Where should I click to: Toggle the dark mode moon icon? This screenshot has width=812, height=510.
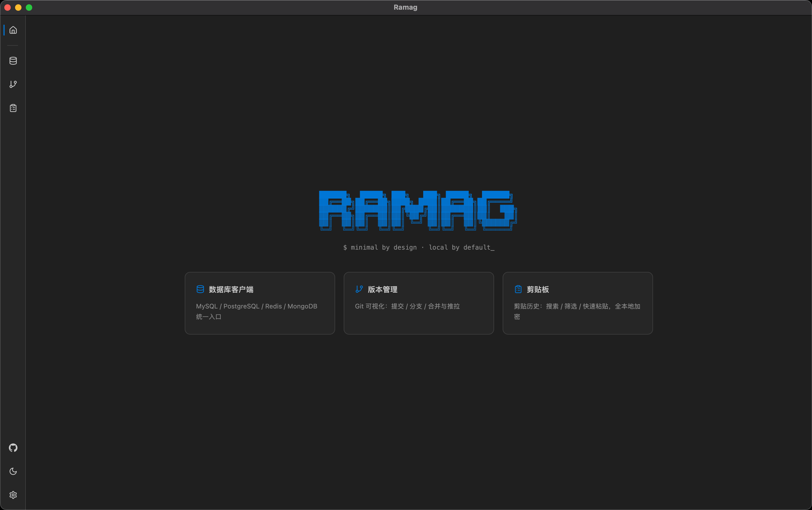[13, 471]
